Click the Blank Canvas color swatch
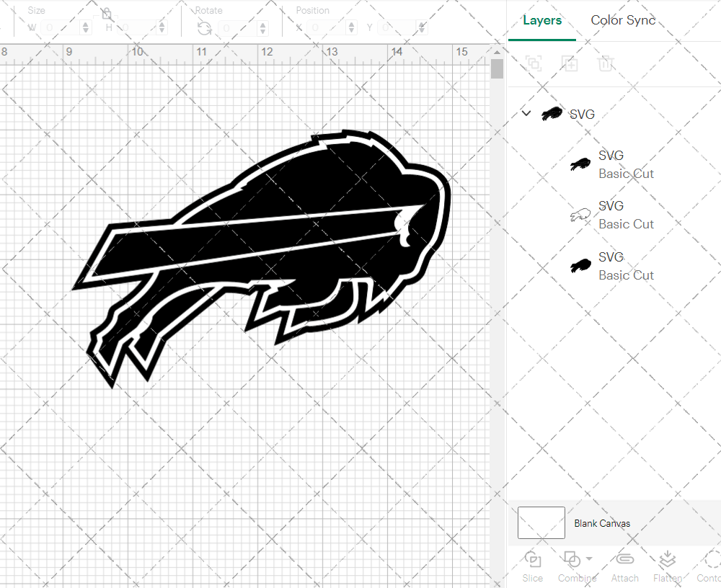The height and width of the screenshot is (588, 721). pos(541,522)
